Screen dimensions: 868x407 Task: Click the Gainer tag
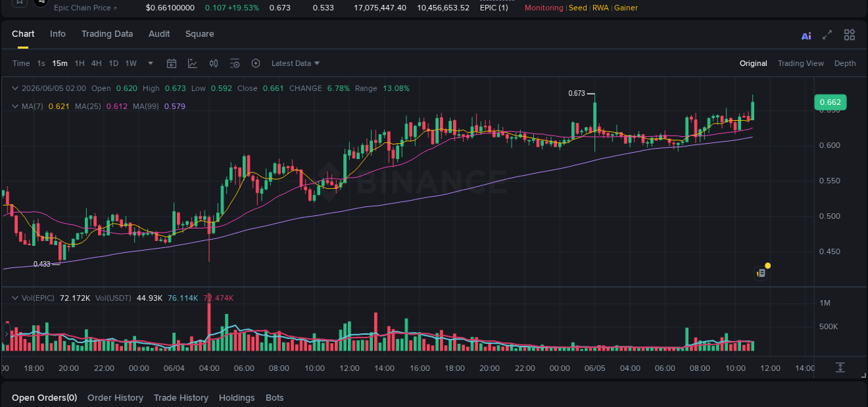coord(626,8)
